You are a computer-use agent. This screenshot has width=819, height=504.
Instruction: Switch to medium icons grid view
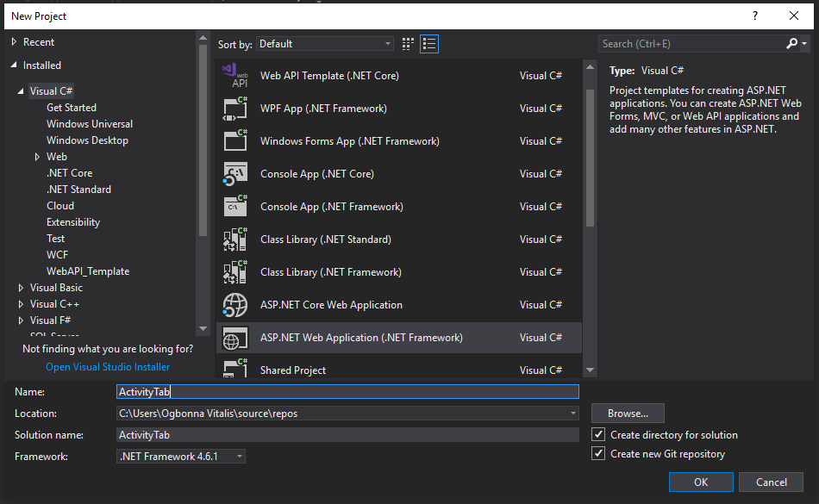point(408,44)
